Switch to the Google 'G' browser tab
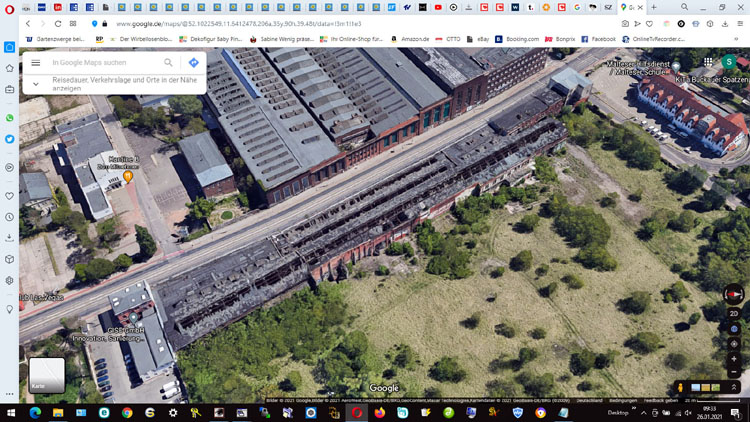 click(577, 7)
